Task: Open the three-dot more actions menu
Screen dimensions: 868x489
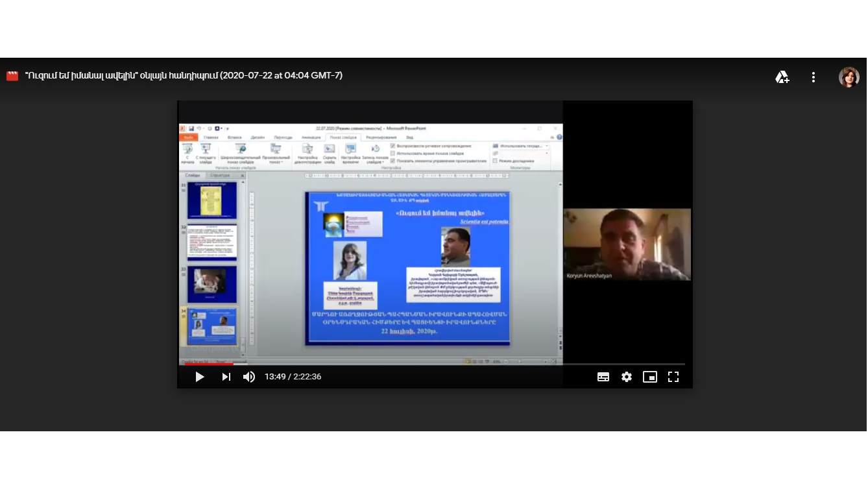Action: pyautogui.click(x=814, y=77)
